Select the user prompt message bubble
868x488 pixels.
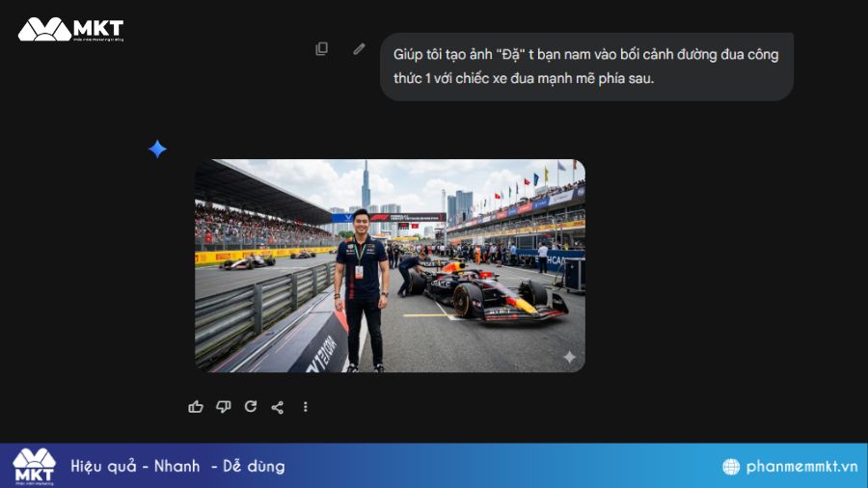586,67
